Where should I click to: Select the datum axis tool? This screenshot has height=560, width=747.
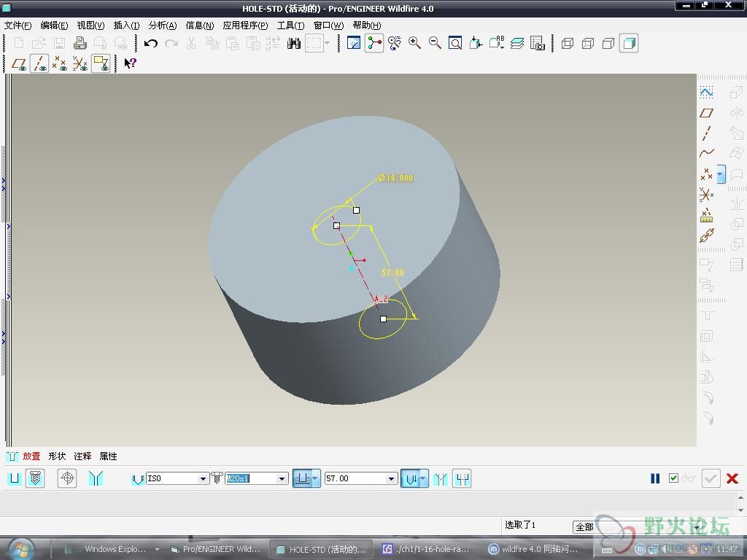[706, 133]
